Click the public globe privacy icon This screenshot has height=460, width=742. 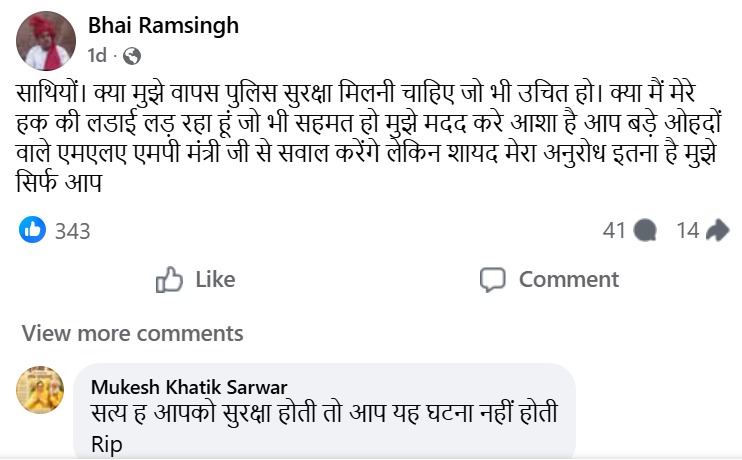[132, 56]
